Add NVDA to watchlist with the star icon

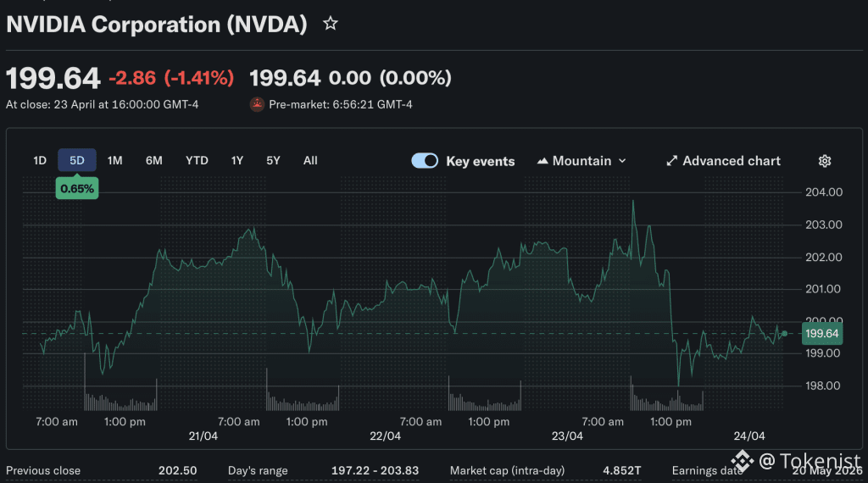(331, 23)
